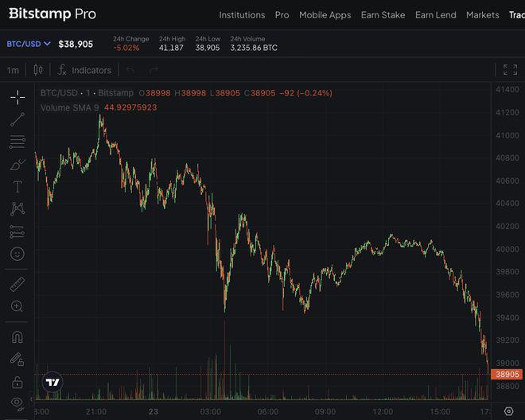Select the brush drawing tool
The height and width of the screenshot is (420, 525).
tap(17, 165)
